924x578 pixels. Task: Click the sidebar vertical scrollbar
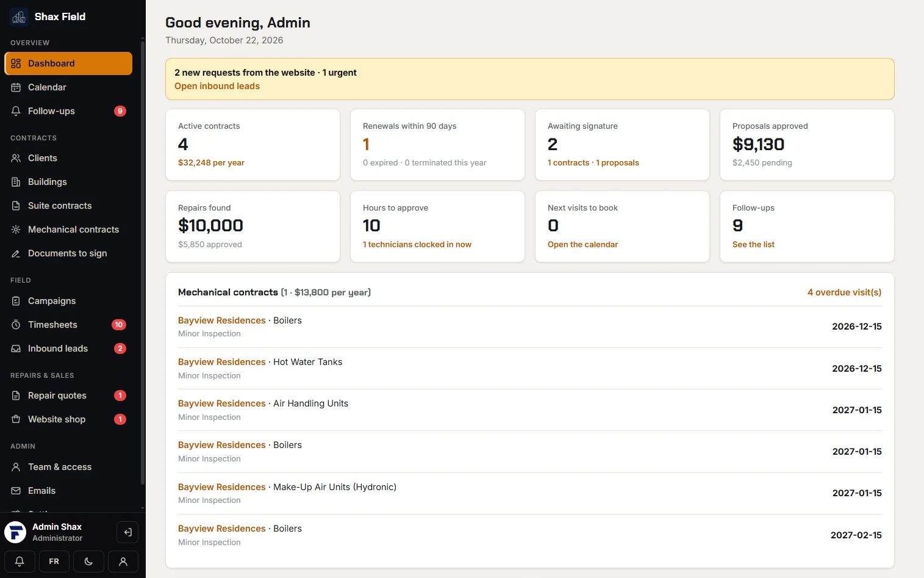click(143, 262)
